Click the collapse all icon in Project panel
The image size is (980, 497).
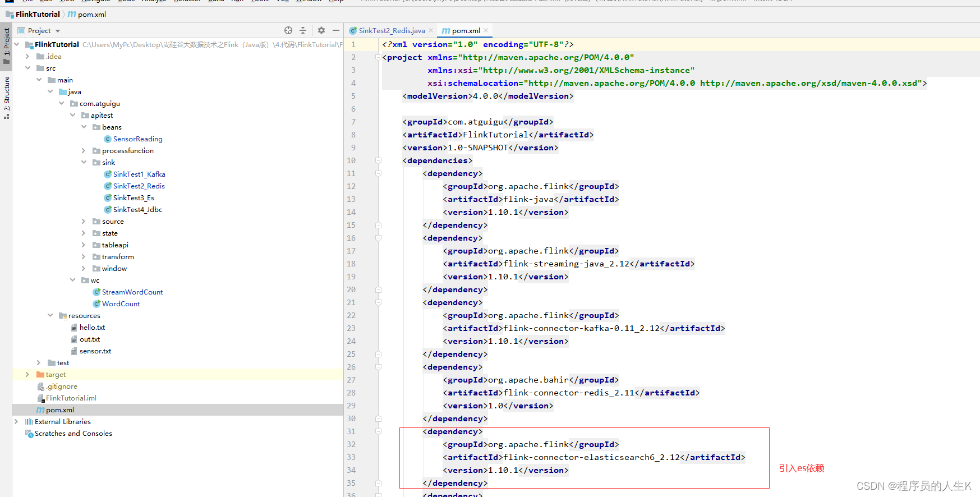[303, 30]
